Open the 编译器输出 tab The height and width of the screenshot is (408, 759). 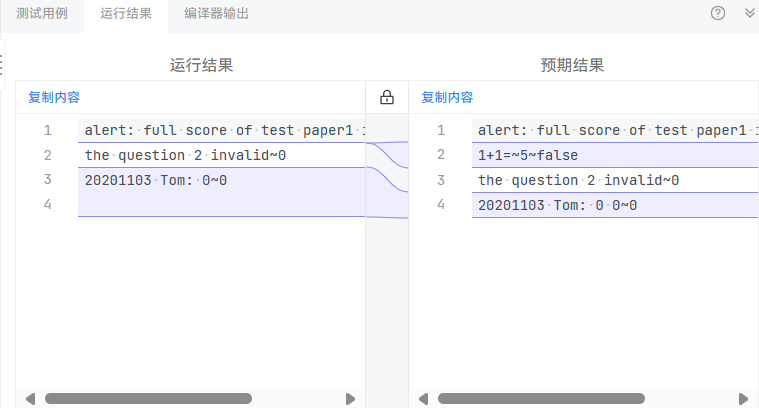click(216, 14)
